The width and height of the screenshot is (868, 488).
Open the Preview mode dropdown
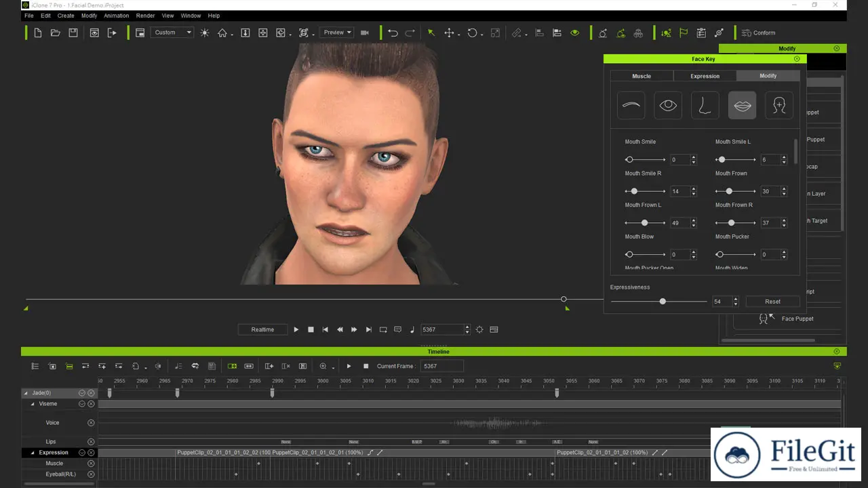[x=337, y=33]
